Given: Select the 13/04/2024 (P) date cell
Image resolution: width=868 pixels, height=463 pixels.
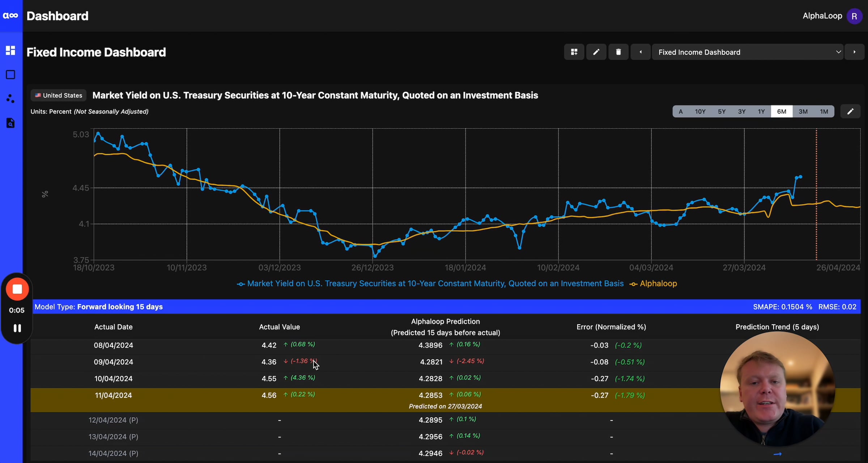Looking at the screenshot, I should coord(113,437).
